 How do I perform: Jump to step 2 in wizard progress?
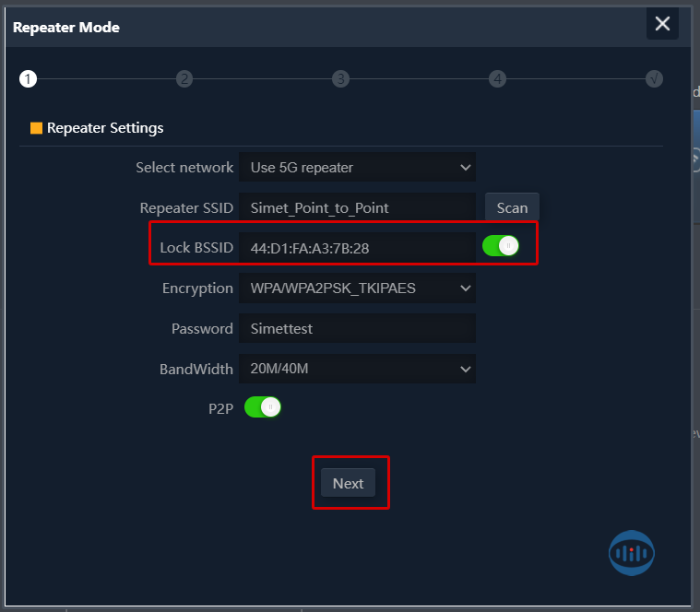point(184,79)
